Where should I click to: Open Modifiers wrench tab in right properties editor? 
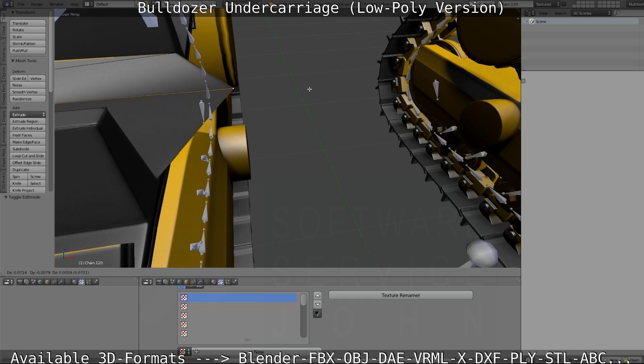[200, 282]
